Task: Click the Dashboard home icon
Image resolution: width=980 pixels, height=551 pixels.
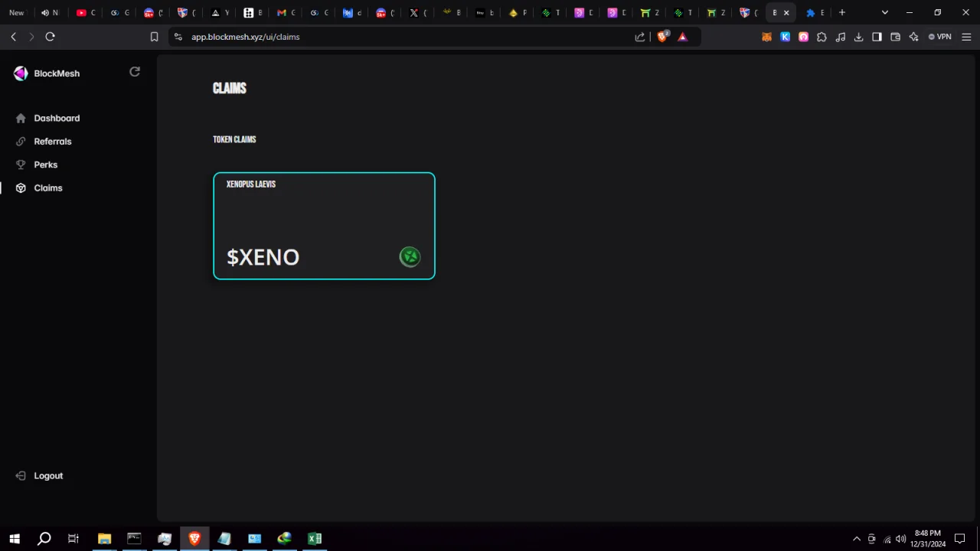Action: click(21, 118)
